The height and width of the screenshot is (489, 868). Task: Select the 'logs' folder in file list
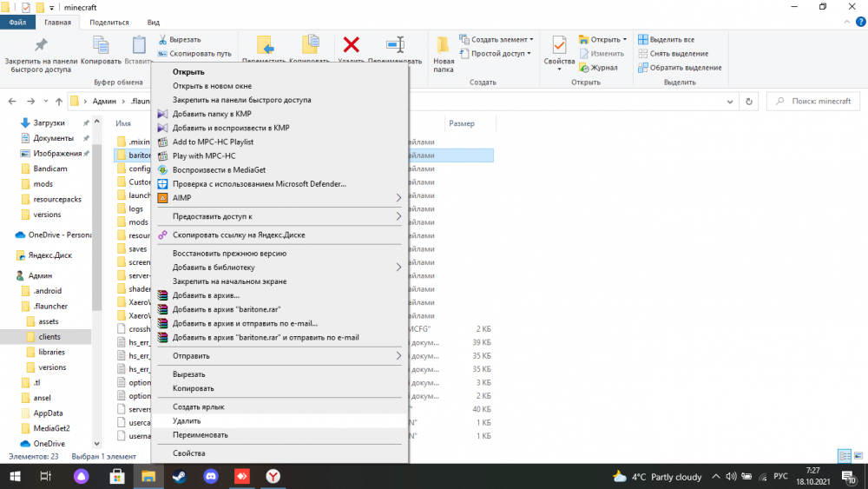click(134, 208)
